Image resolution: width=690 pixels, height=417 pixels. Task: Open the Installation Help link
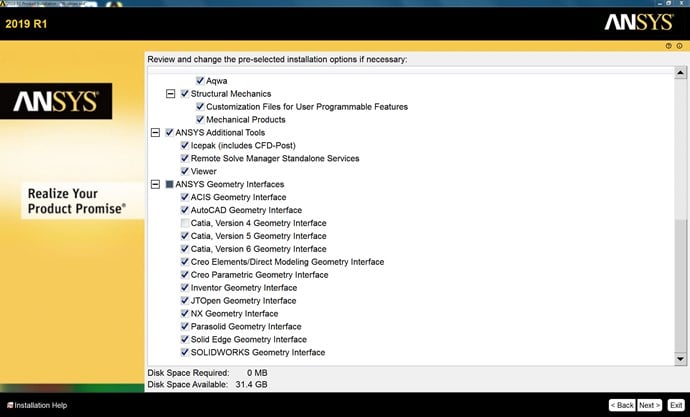(x=40, y=405)
